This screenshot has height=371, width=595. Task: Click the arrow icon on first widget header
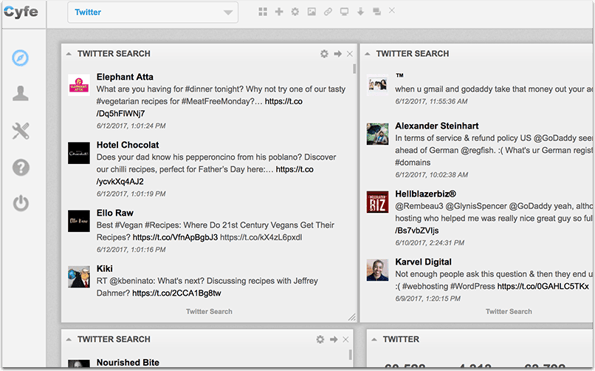(338, 54)
